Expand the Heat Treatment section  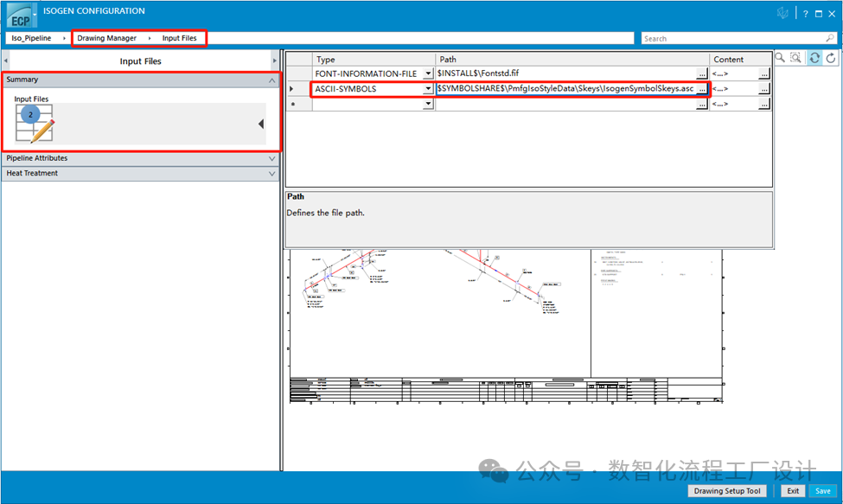(x=272, y=174)
